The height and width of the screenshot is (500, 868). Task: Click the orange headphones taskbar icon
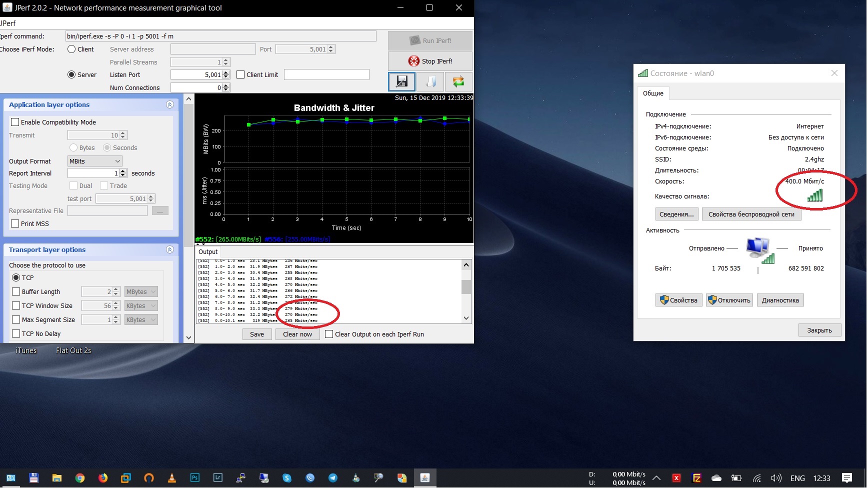149,478
